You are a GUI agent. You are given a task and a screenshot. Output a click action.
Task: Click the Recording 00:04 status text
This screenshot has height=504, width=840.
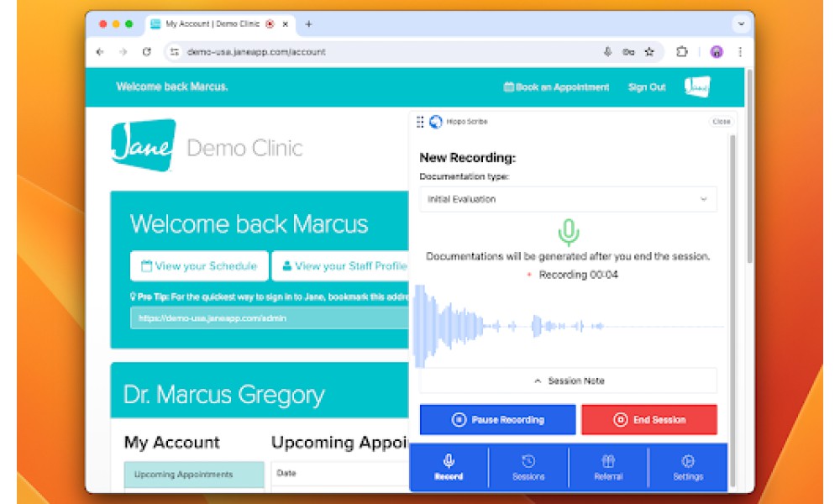(x=578, y=275)
